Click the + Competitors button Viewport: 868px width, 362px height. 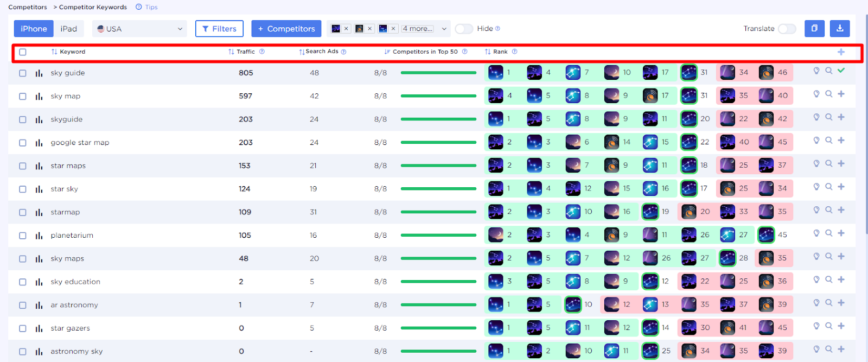pyautogui.click(x=286, y=29)
